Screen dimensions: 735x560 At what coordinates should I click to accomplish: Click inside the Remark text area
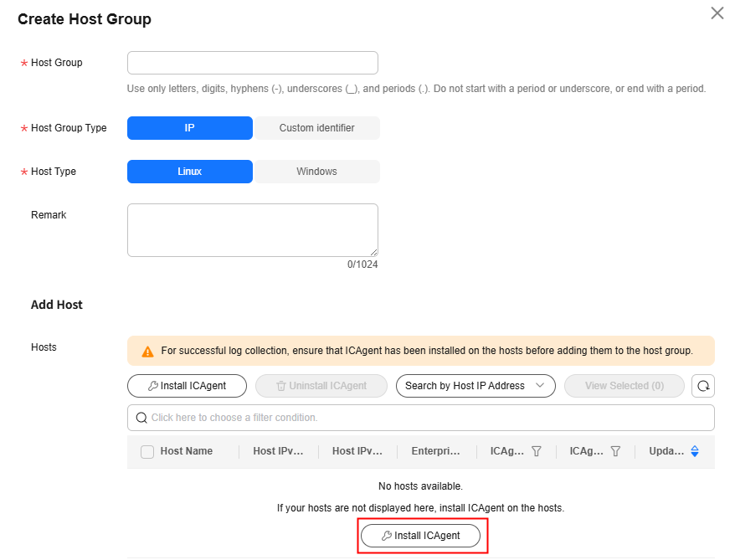pos(253,230)
